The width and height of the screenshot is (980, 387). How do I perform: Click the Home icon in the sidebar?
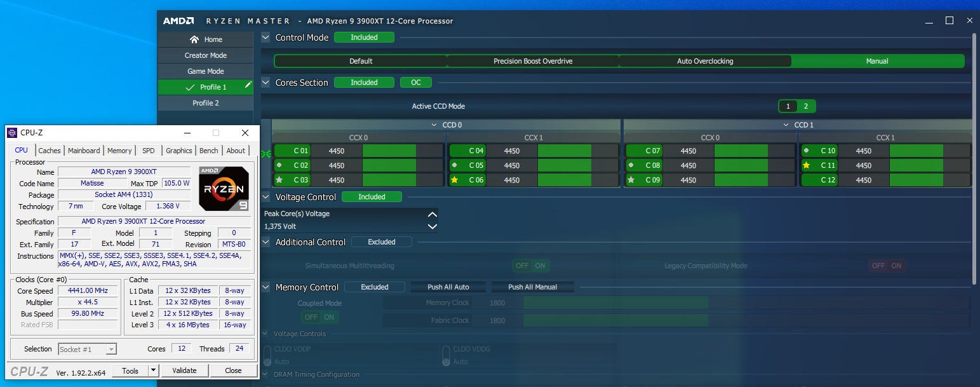click(194, 39)
